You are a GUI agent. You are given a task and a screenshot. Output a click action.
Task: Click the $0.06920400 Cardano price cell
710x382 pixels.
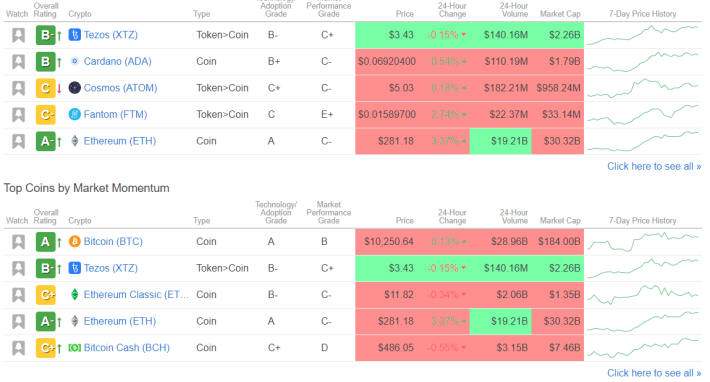point(387,62)
